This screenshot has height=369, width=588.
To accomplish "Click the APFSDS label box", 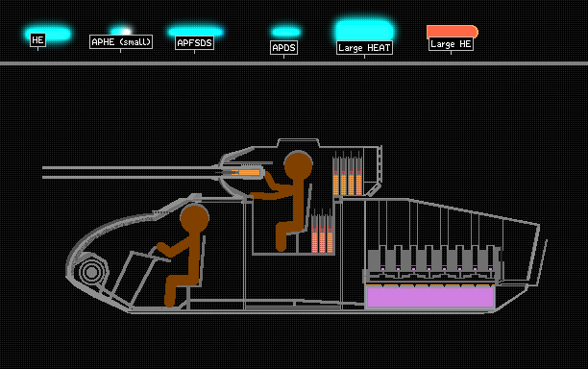I will pos(195,43).
